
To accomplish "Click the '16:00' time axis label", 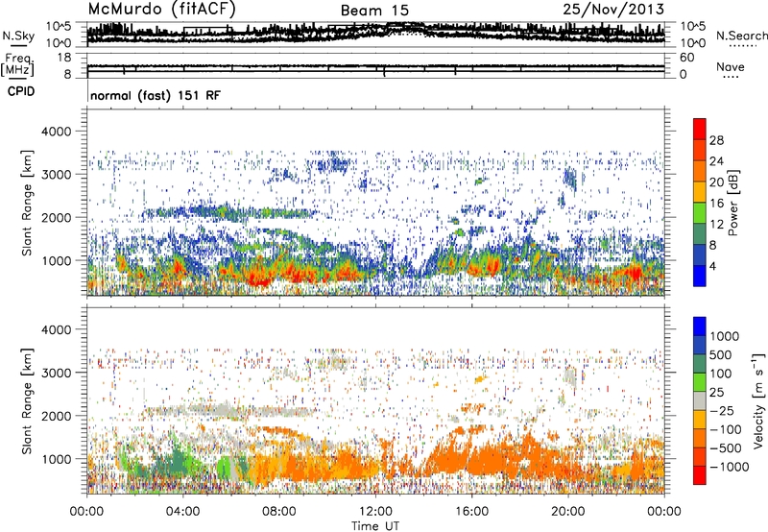I will click(472, 512).
